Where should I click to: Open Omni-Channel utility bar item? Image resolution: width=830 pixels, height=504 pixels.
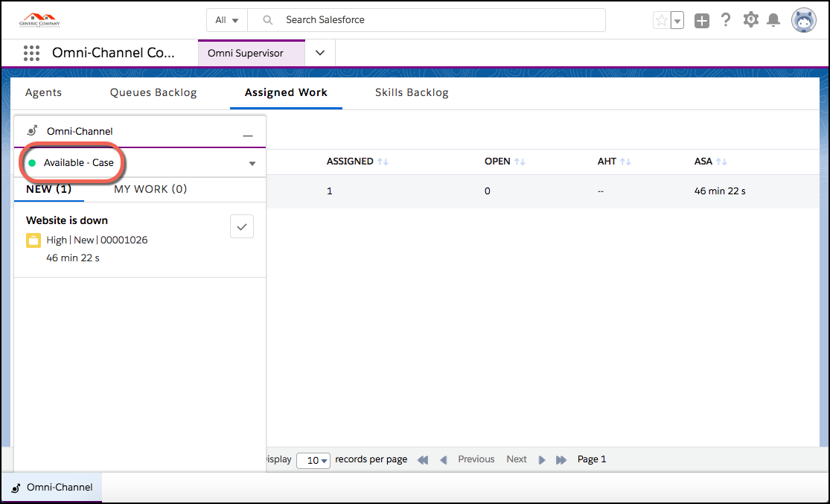(52, 487)
